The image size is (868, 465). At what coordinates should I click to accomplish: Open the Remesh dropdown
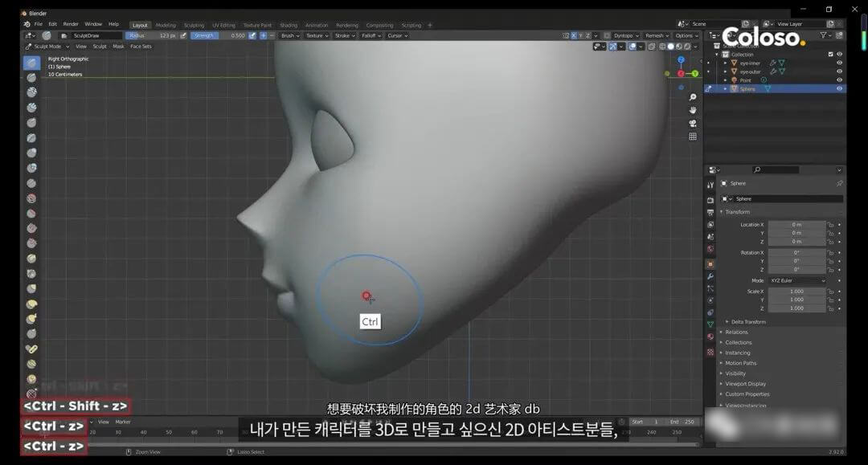657,36
